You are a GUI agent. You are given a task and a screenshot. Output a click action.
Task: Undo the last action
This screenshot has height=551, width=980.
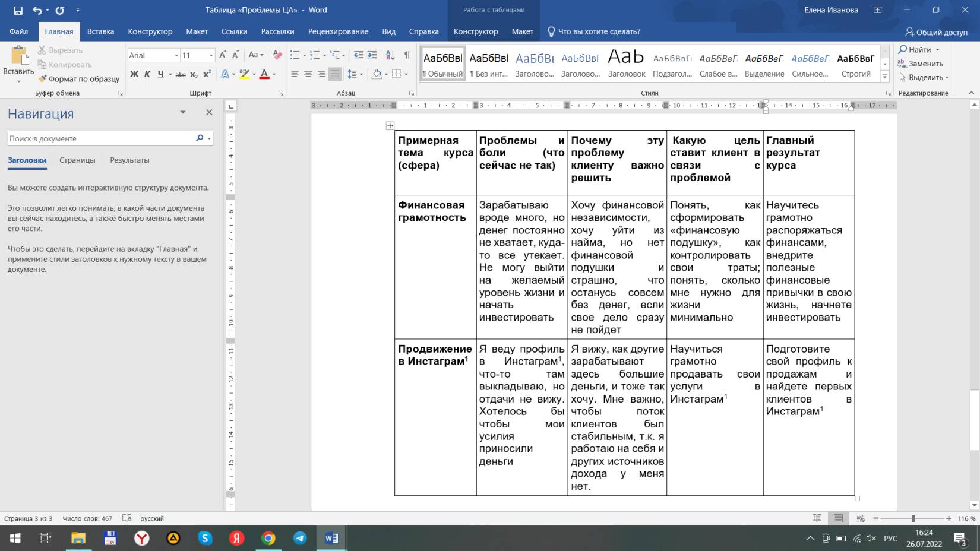[37, 10]
